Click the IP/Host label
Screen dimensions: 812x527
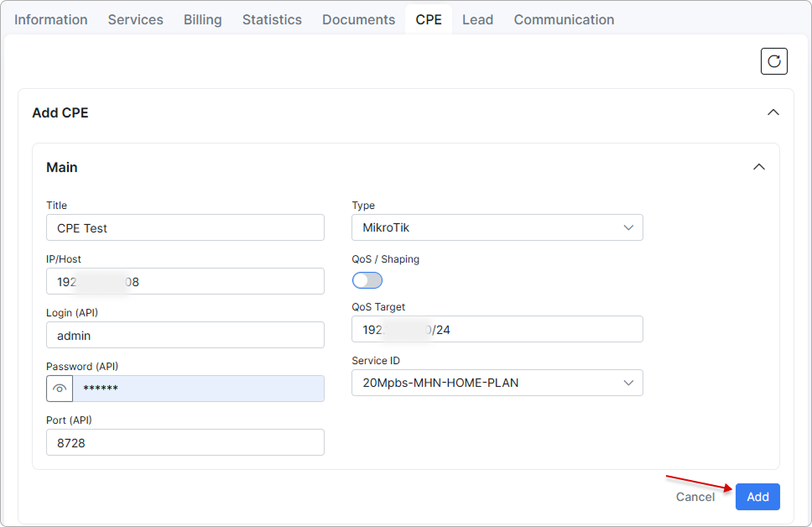click(64, 259)
